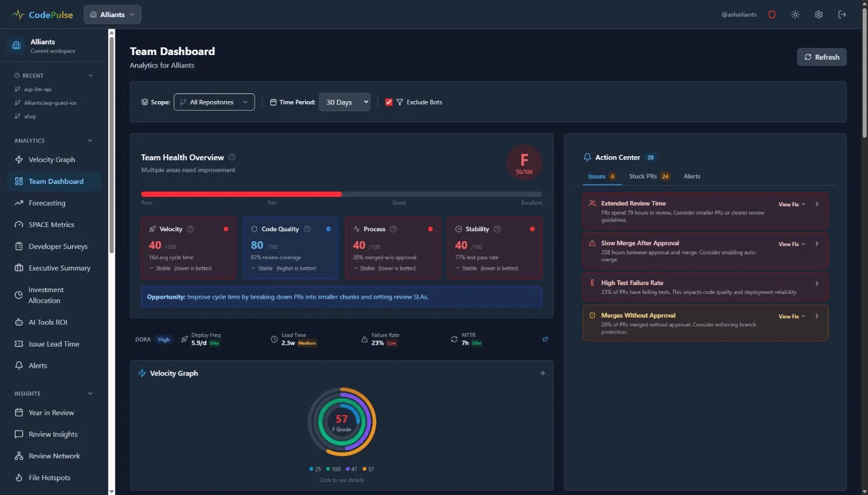Collapse the ANALYTICS sidebar section
The image size is (868, 495).
[x=90, y=140]
